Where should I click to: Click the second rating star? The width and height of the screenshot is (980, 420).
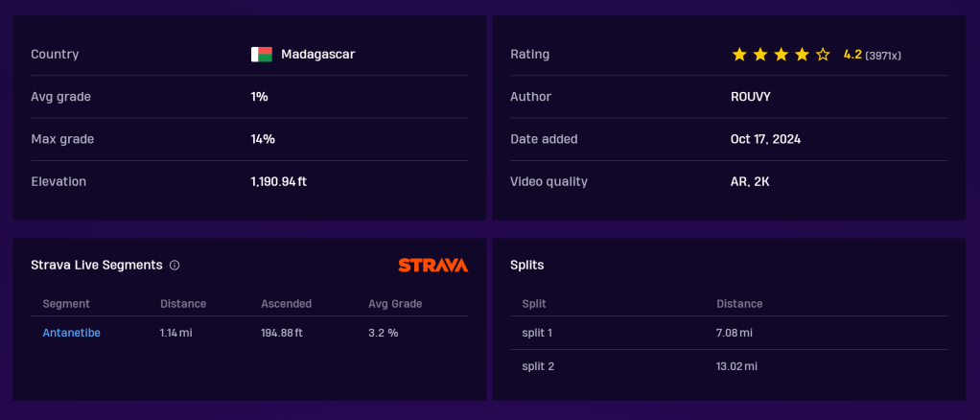point(760,55)
